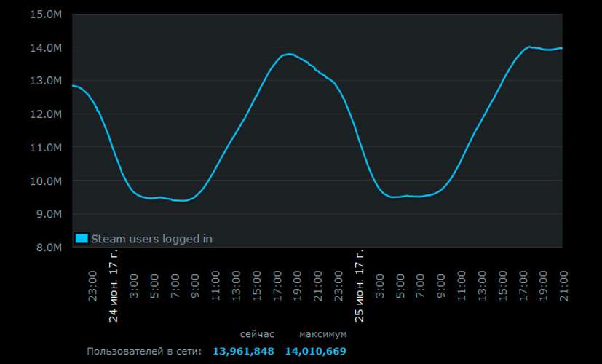
Task: Click the line's peak on 24 июн near 13.8M
Action: tap(289, 54)
